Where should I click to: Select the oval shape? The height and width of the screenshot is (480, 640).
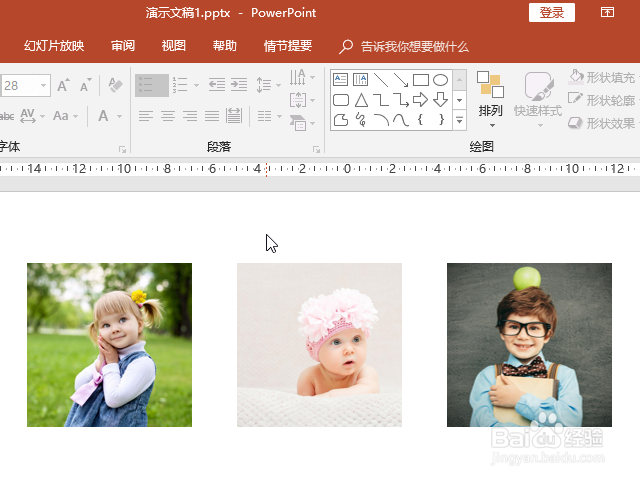pos(440,80)
